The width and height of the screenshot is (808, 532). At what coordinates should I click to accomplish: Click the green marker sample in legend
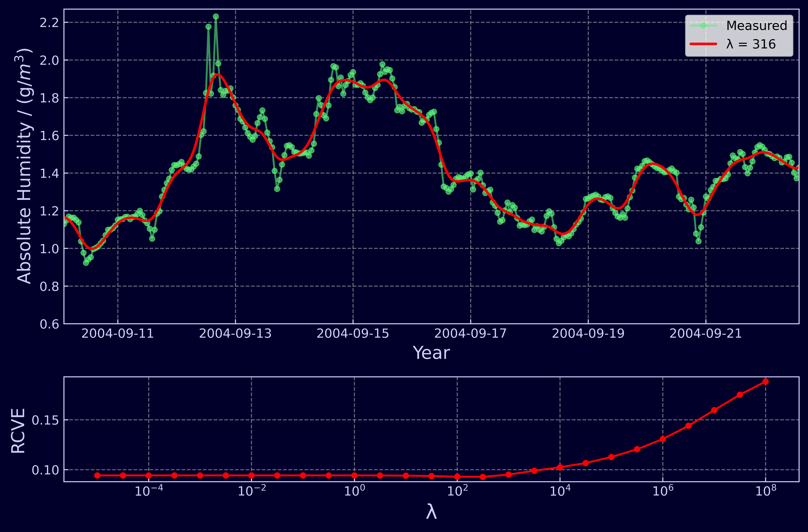click(x=703, y=26)
